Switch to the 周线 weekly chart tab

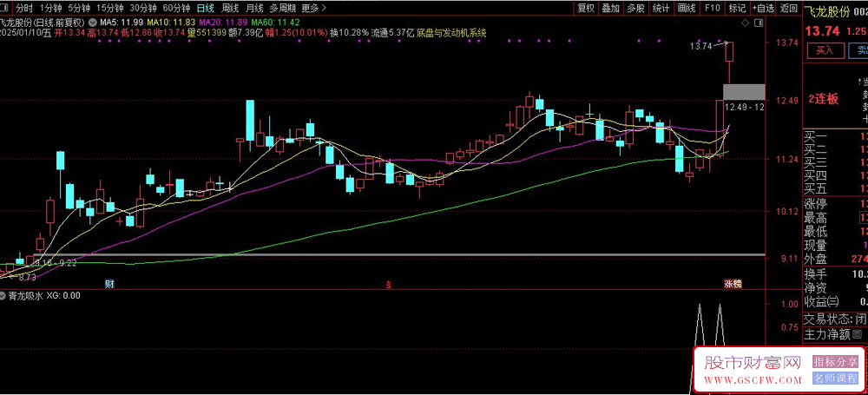pos(230,8)
